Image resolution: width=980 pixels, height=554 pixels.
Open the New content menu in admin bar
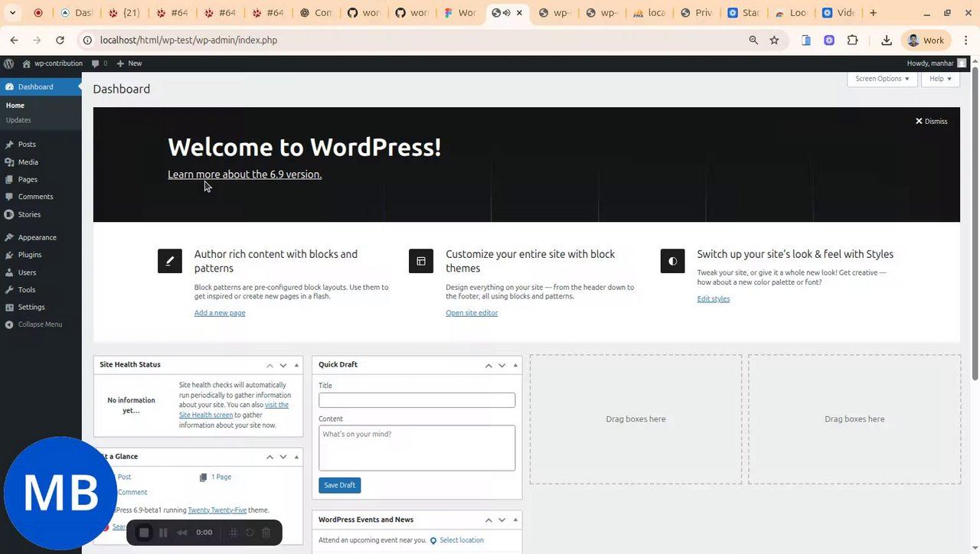click(x=129, y=64)
